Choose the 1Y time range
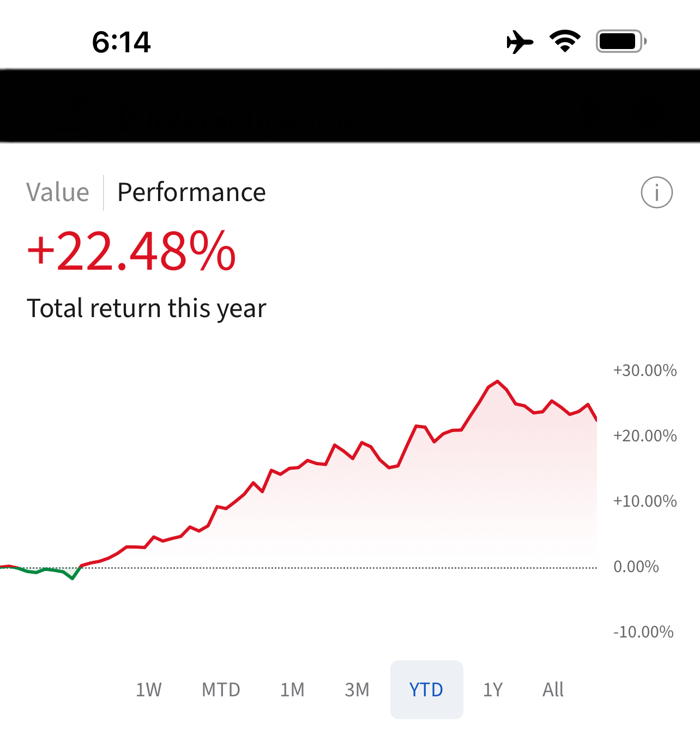This screenshot has height=735, width=700. pos(493,690)
